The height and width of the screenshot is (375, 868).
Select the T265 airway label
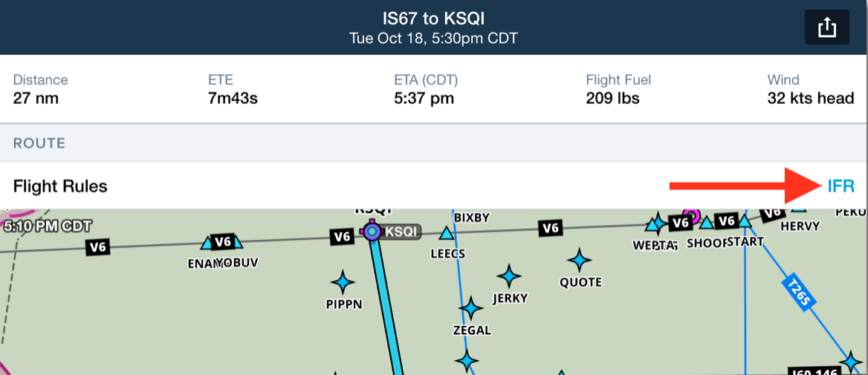point(798,293)
